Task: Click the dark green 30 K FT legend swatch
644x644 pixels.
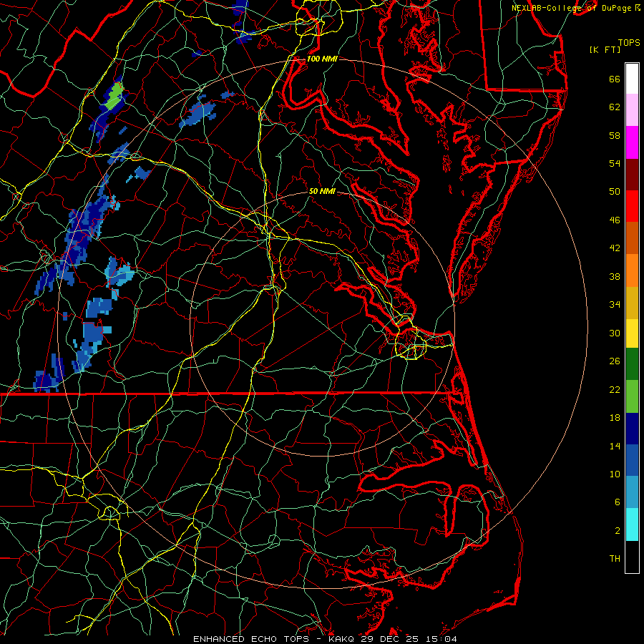Action: pos(632,364)
